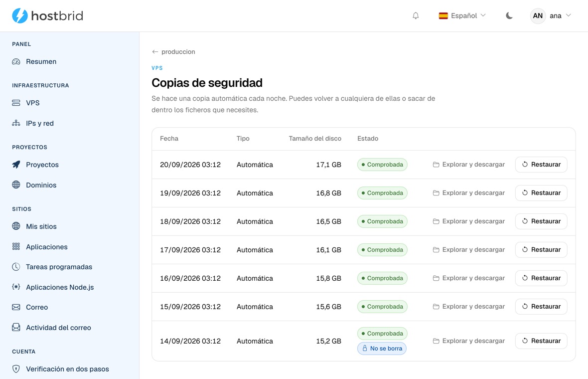Restore the 15/09/2026 backup

point(541,307)
